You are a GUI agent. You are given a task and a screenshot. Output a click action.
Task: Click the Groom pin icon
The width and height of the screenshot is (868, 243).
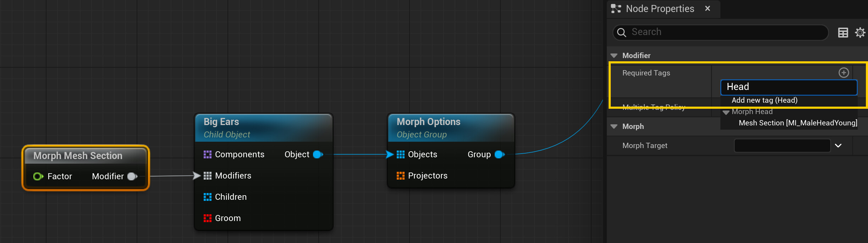point(208,218)
